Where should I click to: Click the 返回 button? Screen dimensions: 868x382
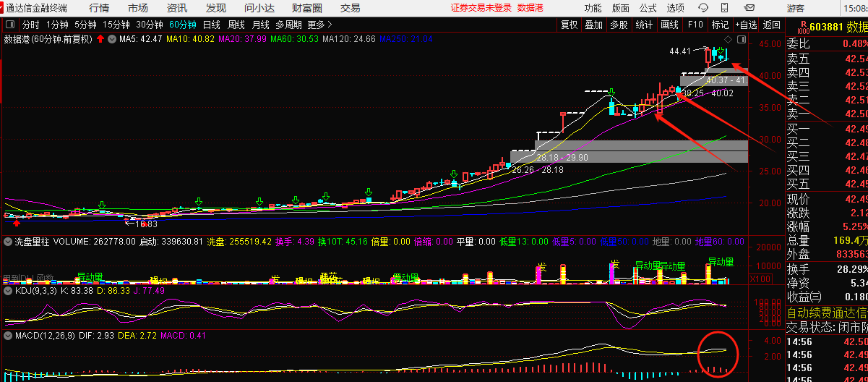(x=772, y=25)
